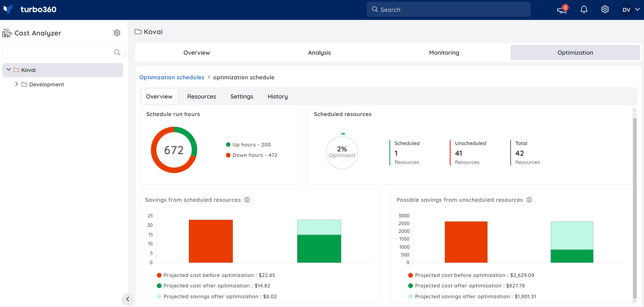The width and height of the screenshot is (644, 307).
Task: Open Cost Analyzer settings gear
Action: pyautogui.click(x=117, y=33)
